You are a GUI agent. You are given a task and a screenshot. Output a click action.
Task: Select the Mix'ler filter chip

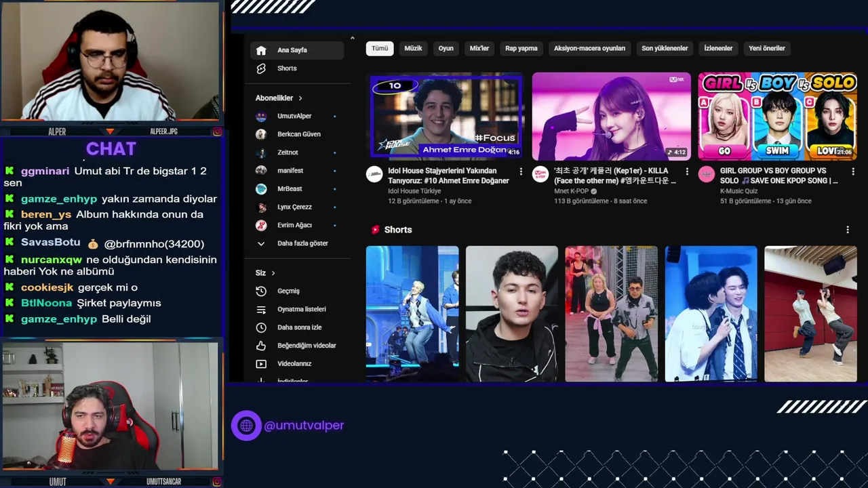point(479,48)
